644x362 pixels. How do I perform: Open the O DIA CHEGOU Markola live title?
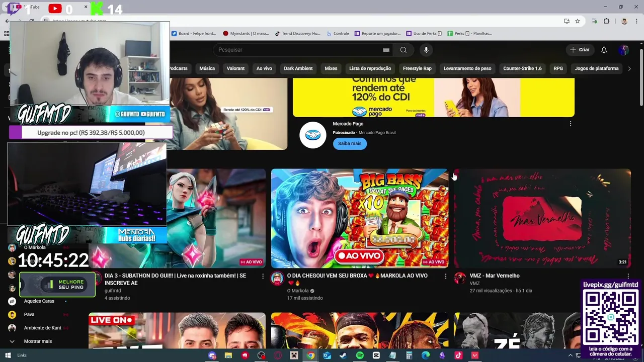357,279
